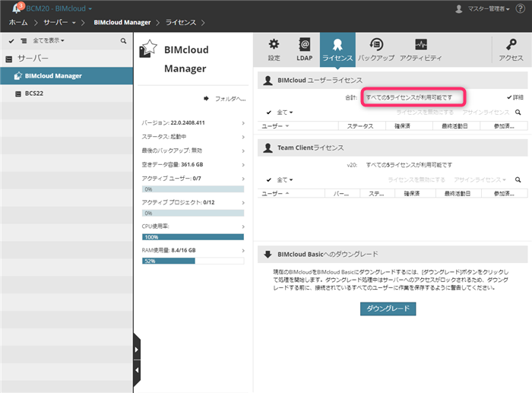This screenshot has height=393, width=532.
Task: Expand the アクティブ ユーザー row chevron
Action: pyautogui.click(x=243, y=179)
